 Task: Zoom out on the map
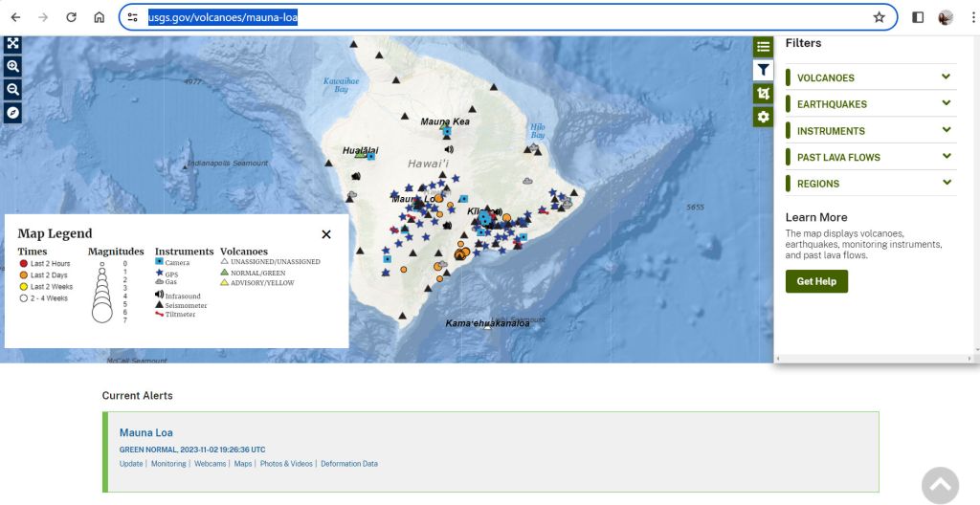coord(12,89)
